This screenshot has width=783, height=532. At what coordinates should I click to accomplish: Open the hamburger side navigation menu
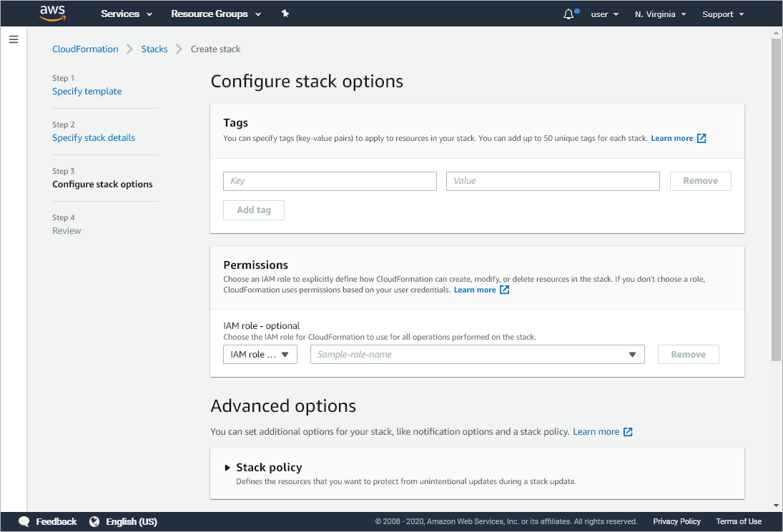point(14,39)
